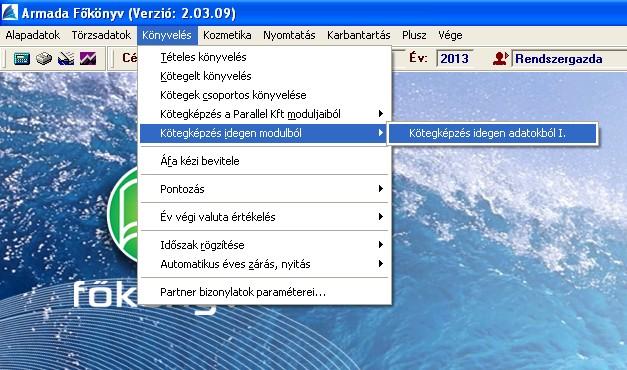Close the Könyvelés menu

click(x=167, y=35)
